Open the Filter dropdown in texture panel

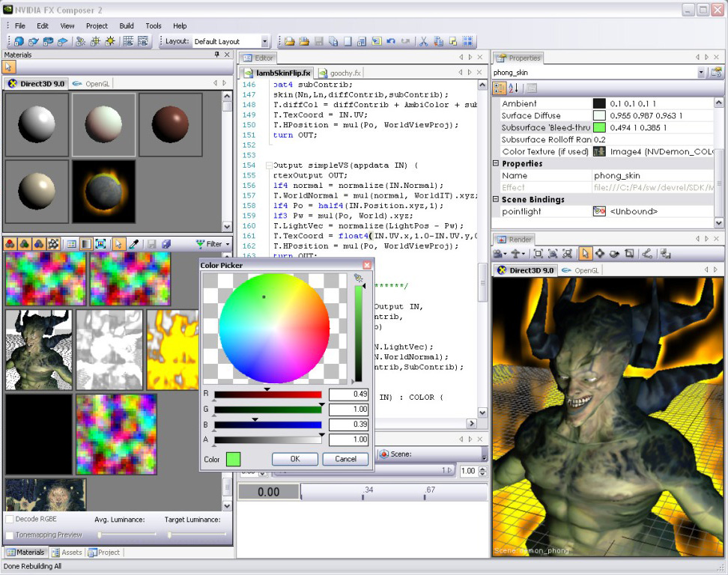tap(213, 244)
